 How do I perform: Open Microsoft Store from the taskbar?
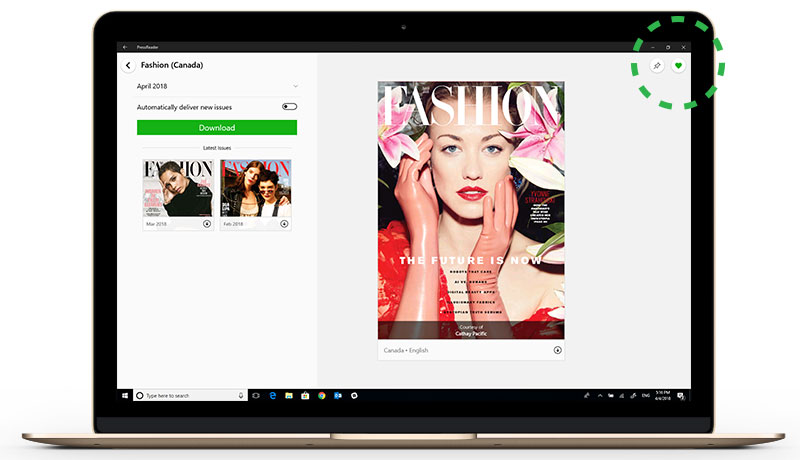point(305,396)
